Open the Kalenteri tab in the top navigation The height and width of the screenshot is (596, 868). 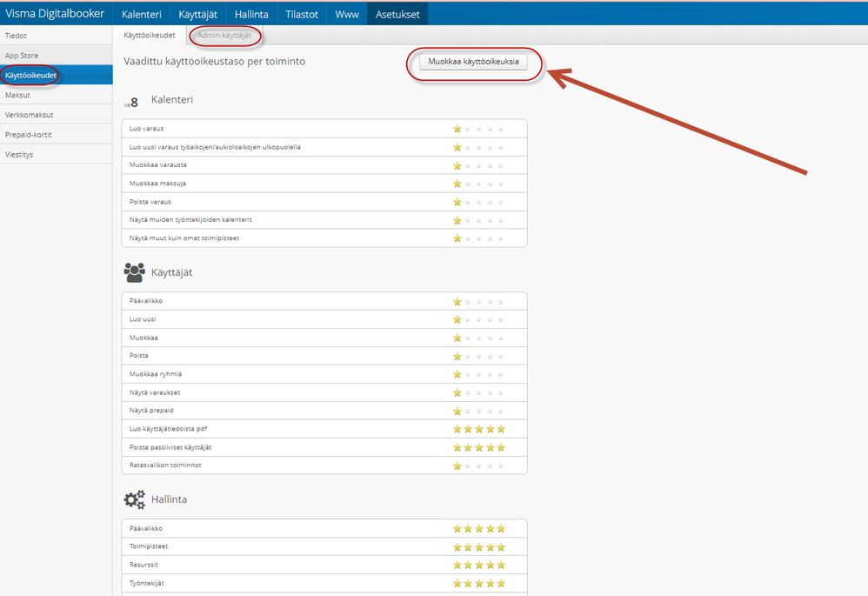click(142, 15)
